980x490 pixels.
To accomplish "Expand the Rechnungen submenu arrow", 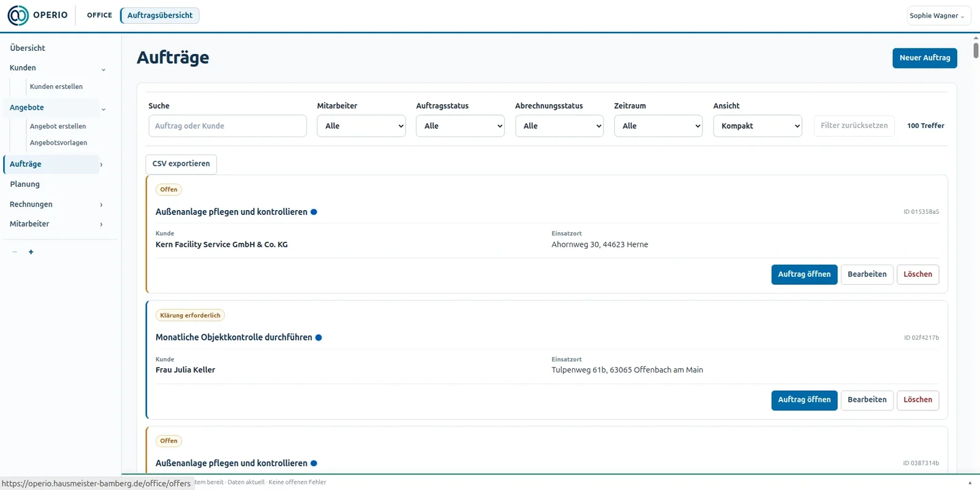I will 101,205.
